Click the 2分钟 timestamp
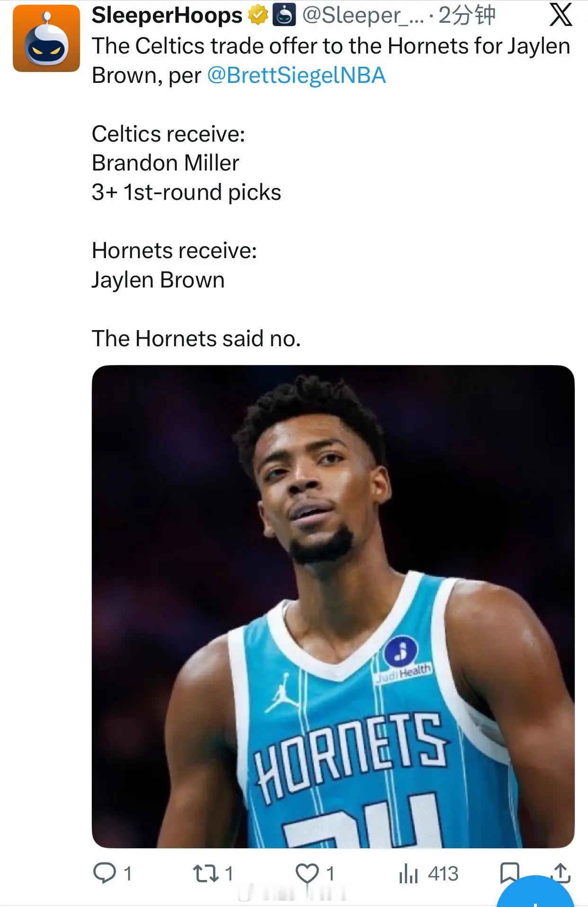The image size is (588, 907). [x=467, y=16]
